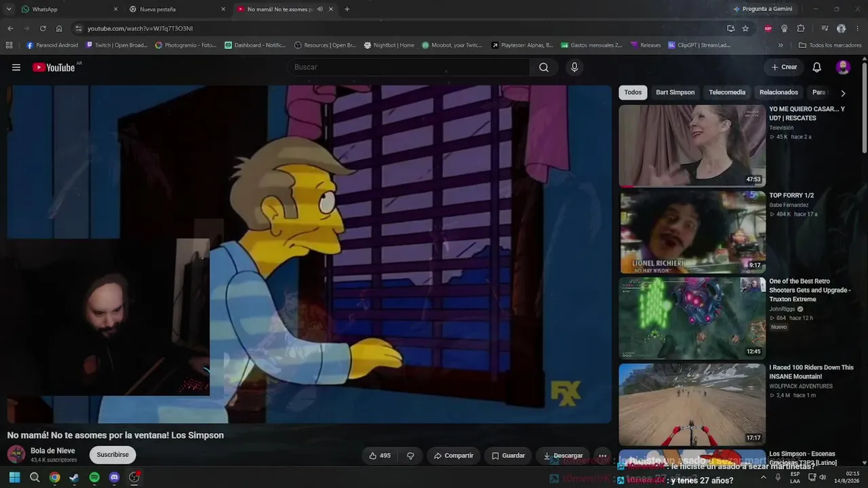Open the Nightbot Home bookmark
The width and height of the screenshot is (868, 488).
point(389,45)
